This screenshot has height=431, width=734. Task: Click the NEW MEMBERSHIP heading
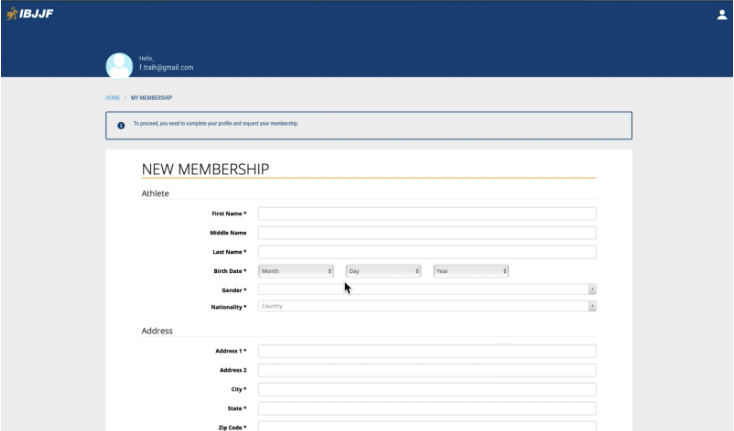pyautogui.click(x=206, y=169)
